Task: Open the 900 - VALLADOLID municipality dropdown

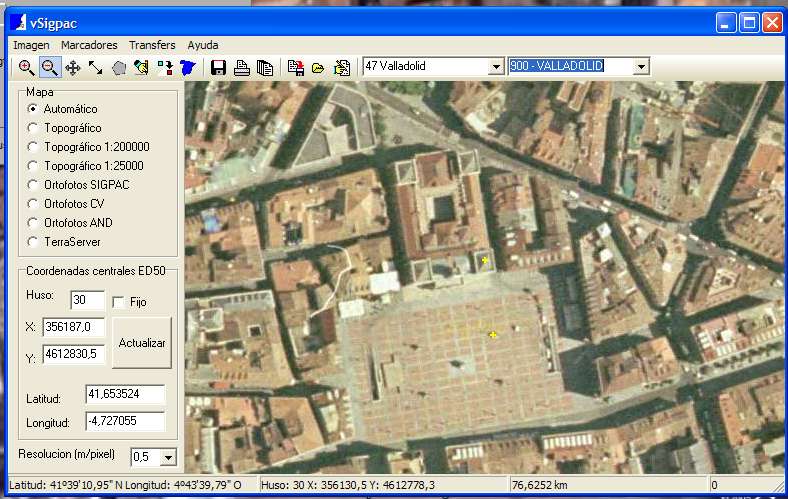Action: [x=641, y=67]
